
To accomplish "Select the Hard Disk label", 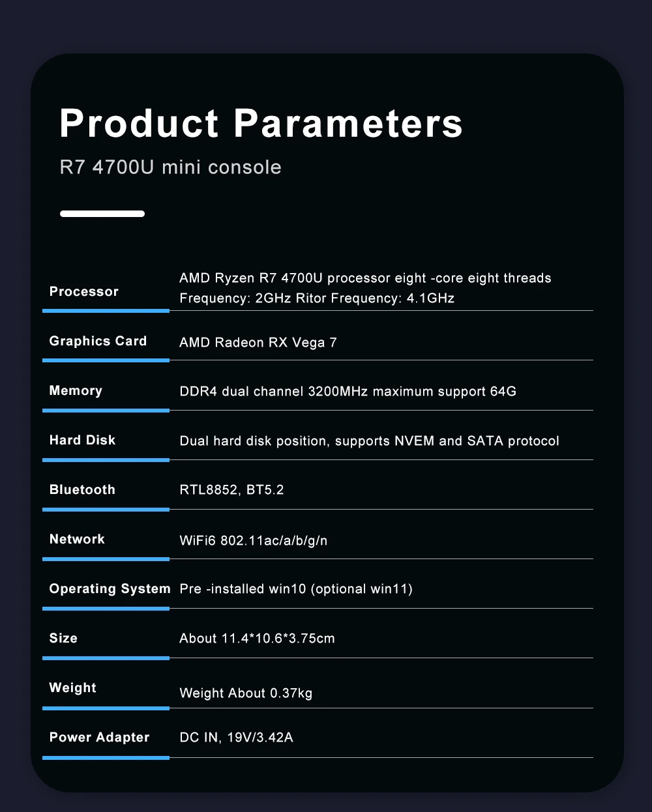I will [82, 440].
